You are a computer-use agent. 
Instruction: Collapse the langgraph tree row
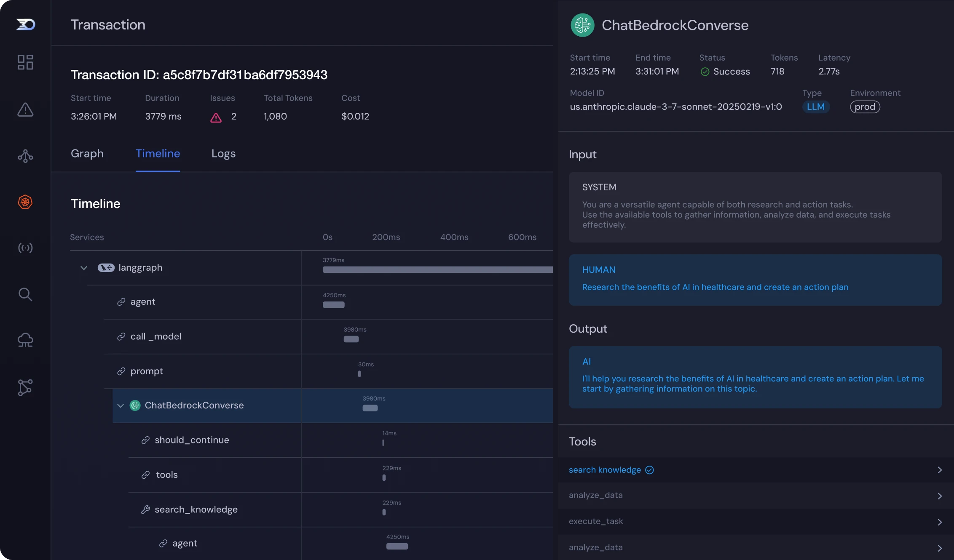[84, 268]
